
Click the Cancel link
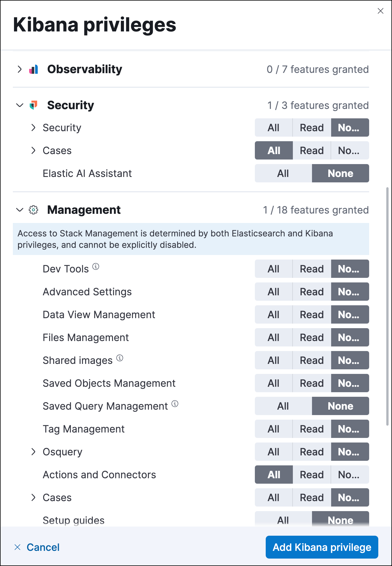[43, 547]
